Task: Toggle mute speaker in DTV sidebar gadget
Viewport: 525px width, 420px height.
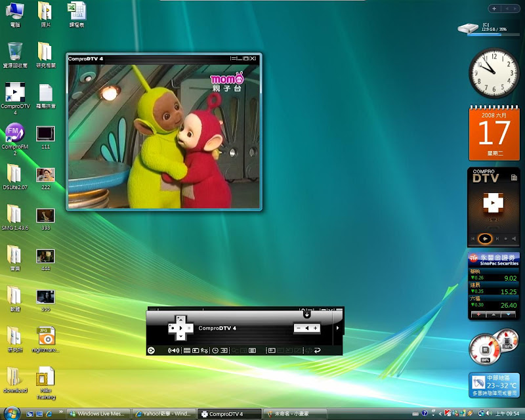Action: tap(514, 239)
